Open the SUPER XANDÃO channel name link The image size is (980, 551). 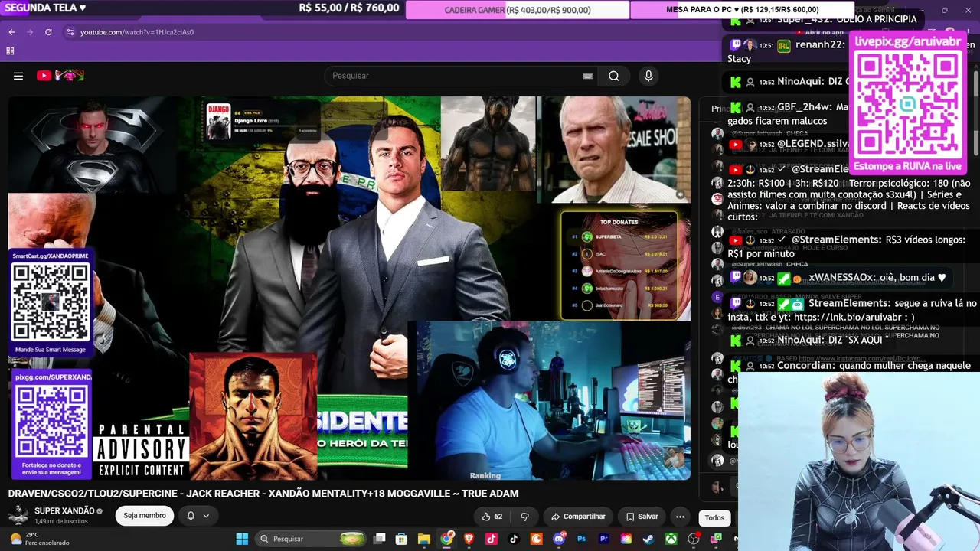click(x=64, y=510)
